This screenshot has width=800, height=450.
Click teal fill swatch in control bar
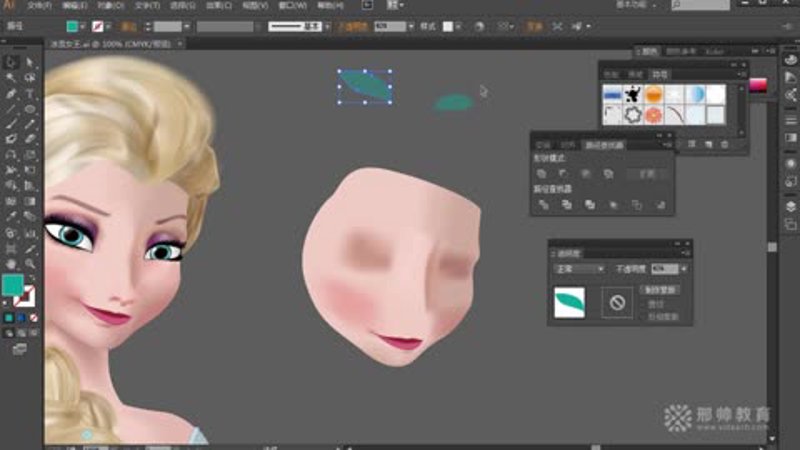coord(72,27)
